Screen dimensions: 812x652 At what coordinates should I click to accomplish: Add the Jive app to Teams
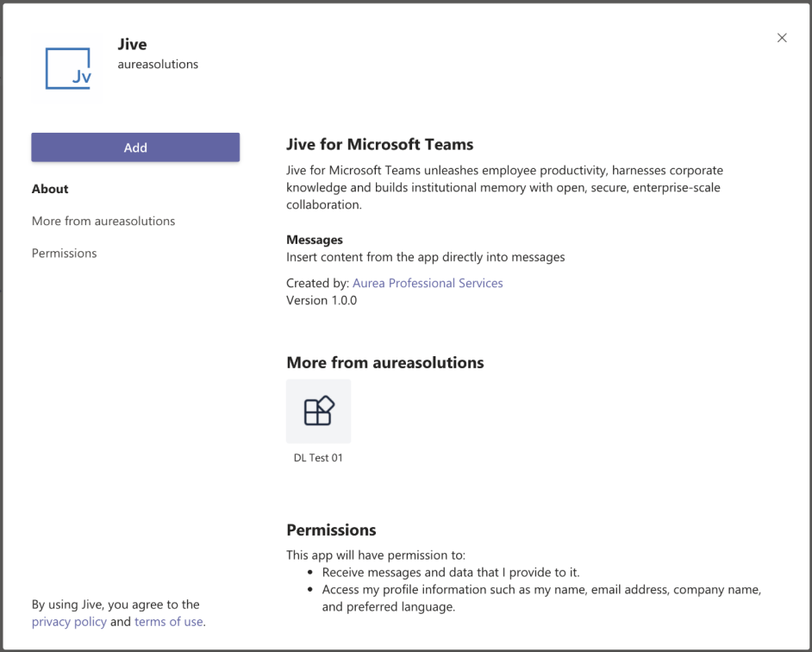tap(135, 147)
